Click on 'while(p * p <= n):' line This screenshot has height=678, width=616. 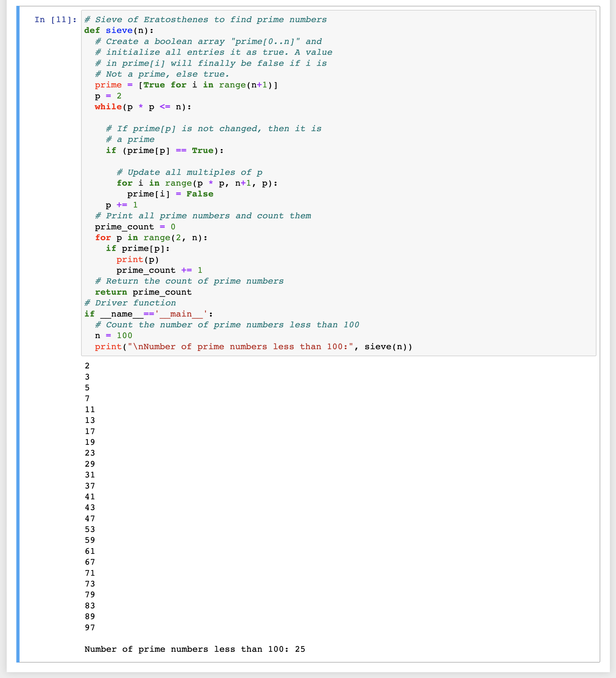(x=143, y=107)
